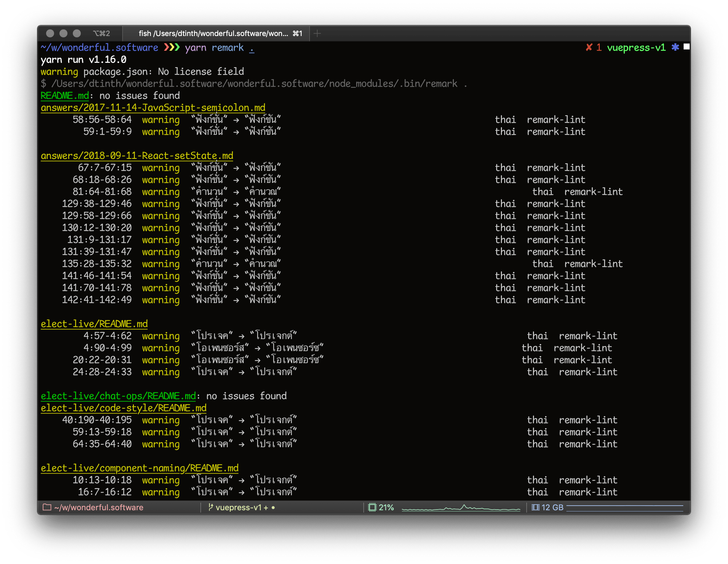728x564 pixels.
Task: Click the blue asterisk prompt icon
Action: (x=675, y=47)
